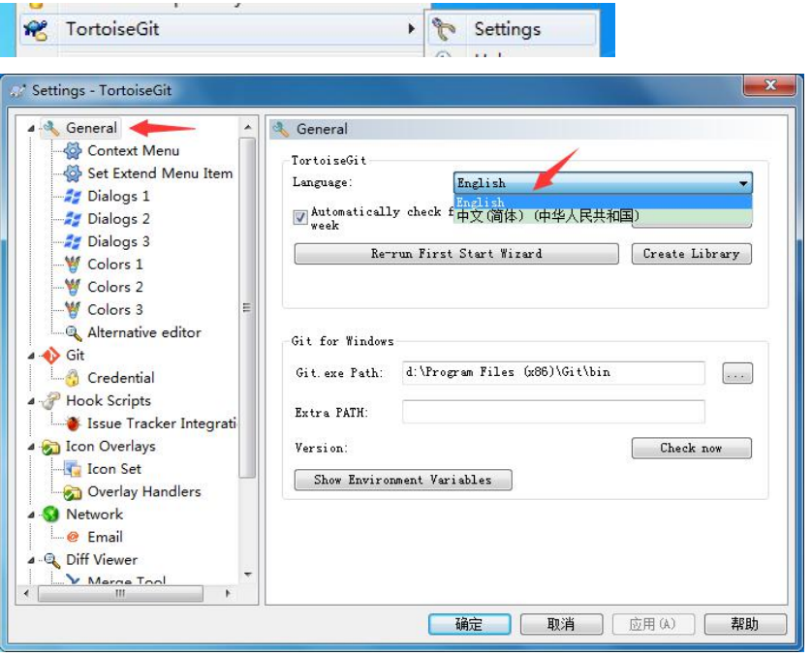Click the Git diamond icon

(51, 356)
